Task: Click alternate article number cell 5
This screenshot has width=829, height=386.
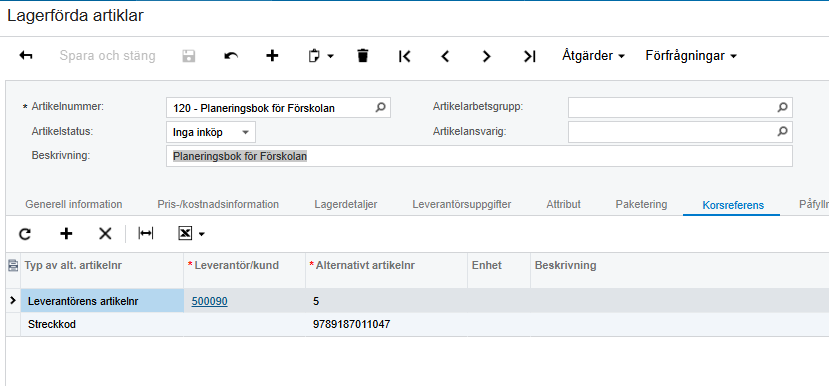Action: pos(386,301)
